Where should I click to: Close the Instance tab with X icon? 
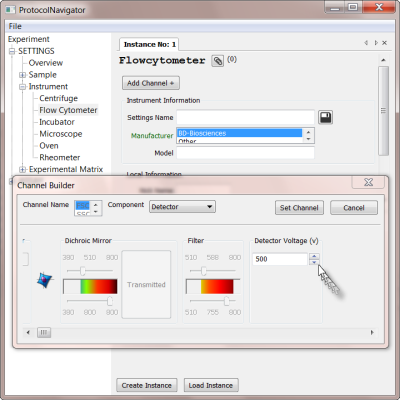[x=384, y=43]
